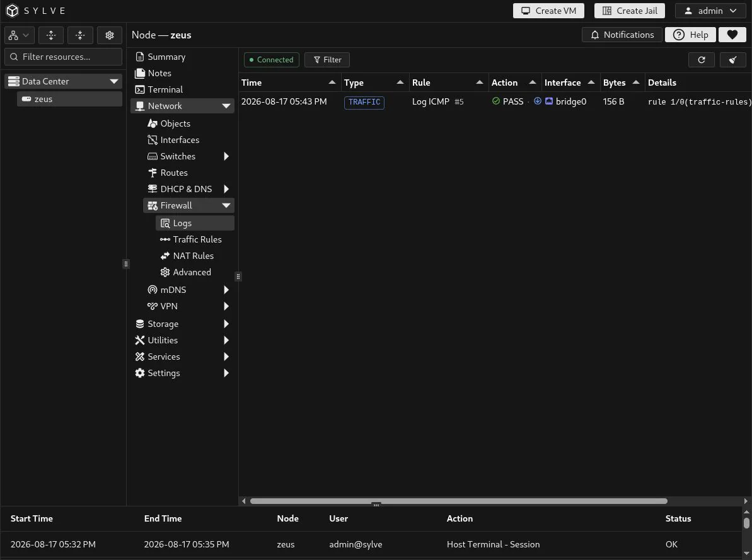Expand the mDNS submenu
This screenshot has width=752, height=560.
click(x=226, y=290)
